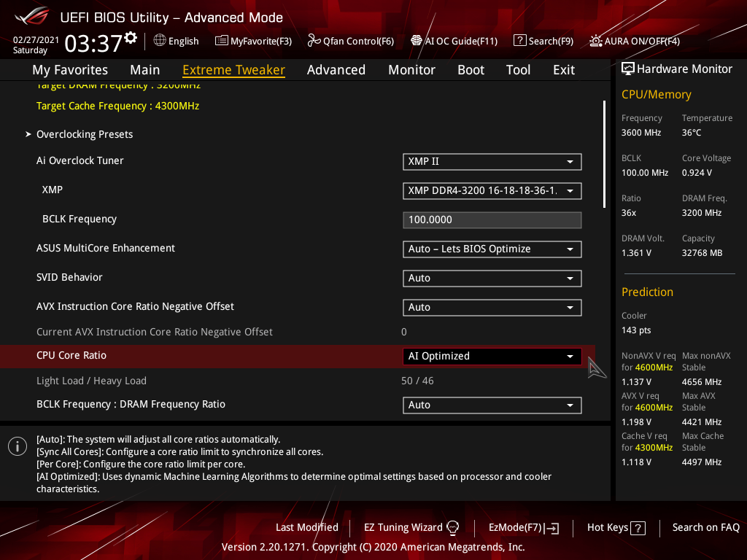Click the BCLK Frequency input field
This screenshot has width=747, height=560.
[x=492, y=220]
